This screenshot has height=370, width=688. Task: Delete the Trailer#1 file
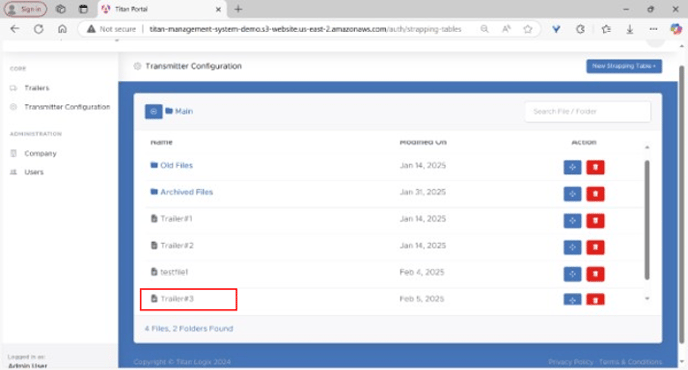coord(595,221)
